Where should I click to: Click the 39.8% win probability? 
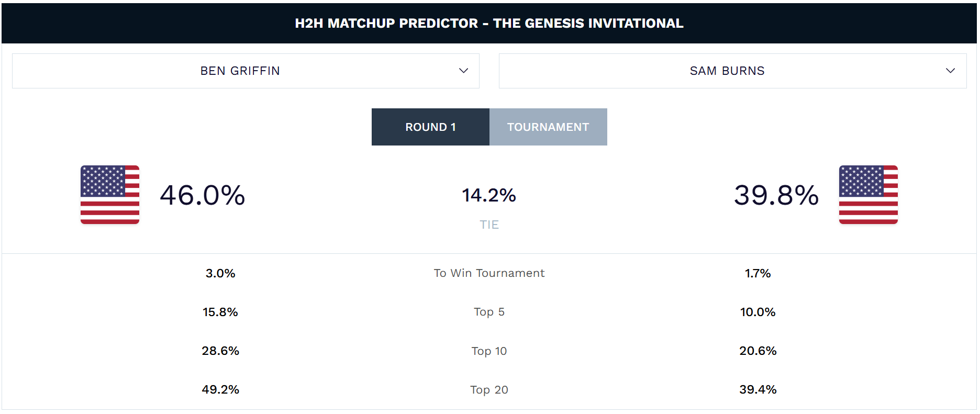[776, 195]
